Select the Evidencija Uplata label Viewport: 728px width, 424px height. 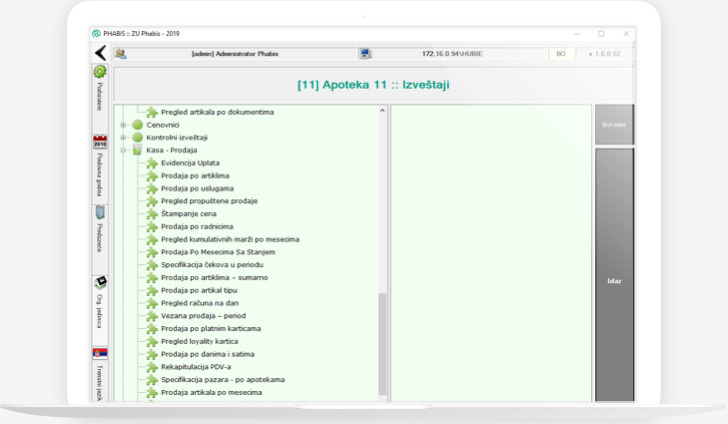coord(190,163)
